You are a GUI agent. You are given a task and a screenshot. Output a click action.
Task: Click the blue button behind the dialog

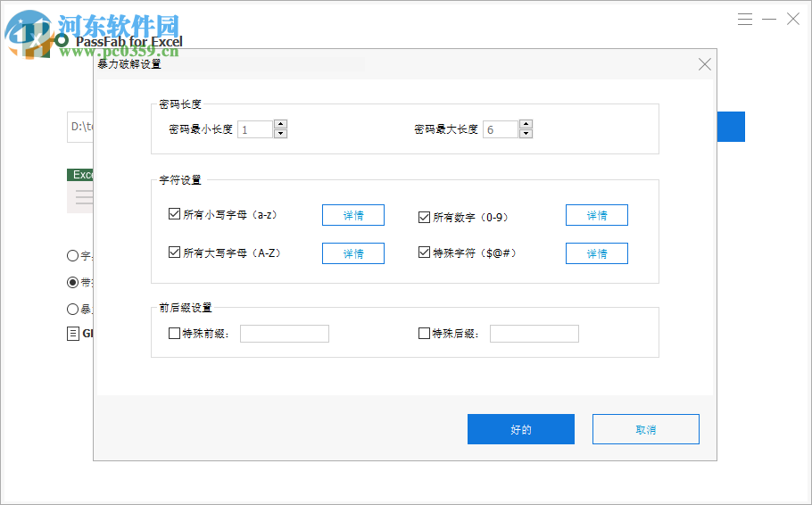731,127
